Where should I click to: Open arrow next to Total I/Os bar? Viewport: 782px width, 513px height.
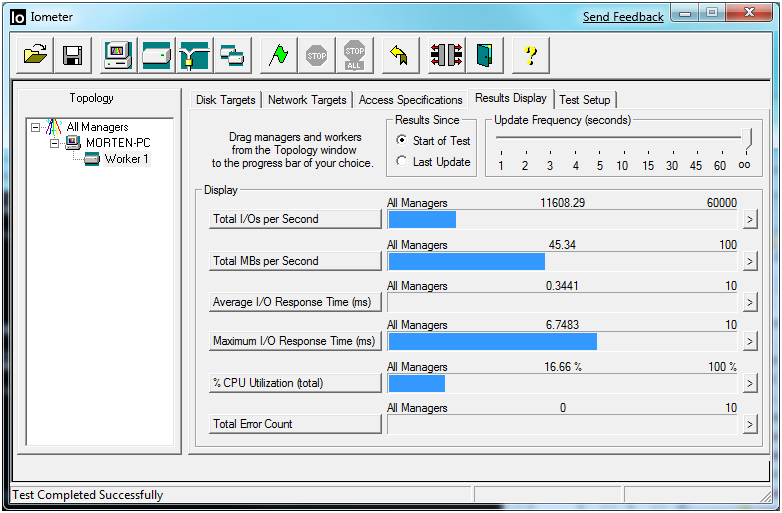tap(750, 219)
